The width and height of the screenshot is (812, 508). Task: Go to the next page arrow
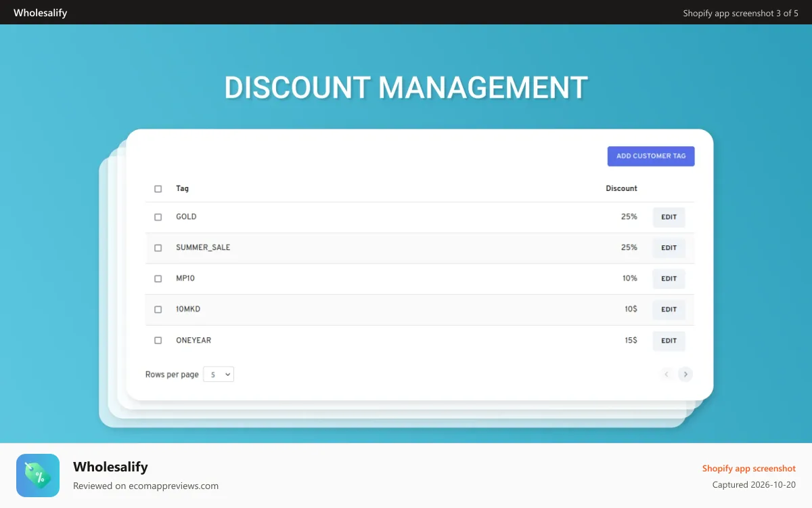tap(685, 374)
